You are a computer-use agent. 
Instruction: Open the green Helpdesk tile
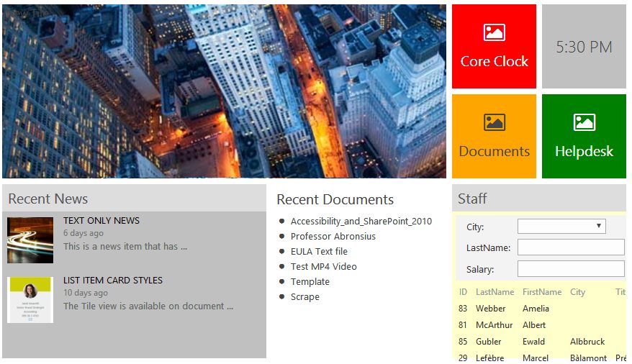[x=584, y=136]
